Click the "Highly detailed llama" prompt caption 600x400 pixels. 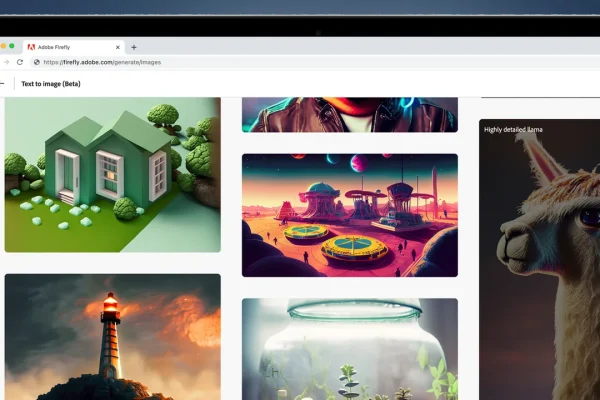(513, 129)
